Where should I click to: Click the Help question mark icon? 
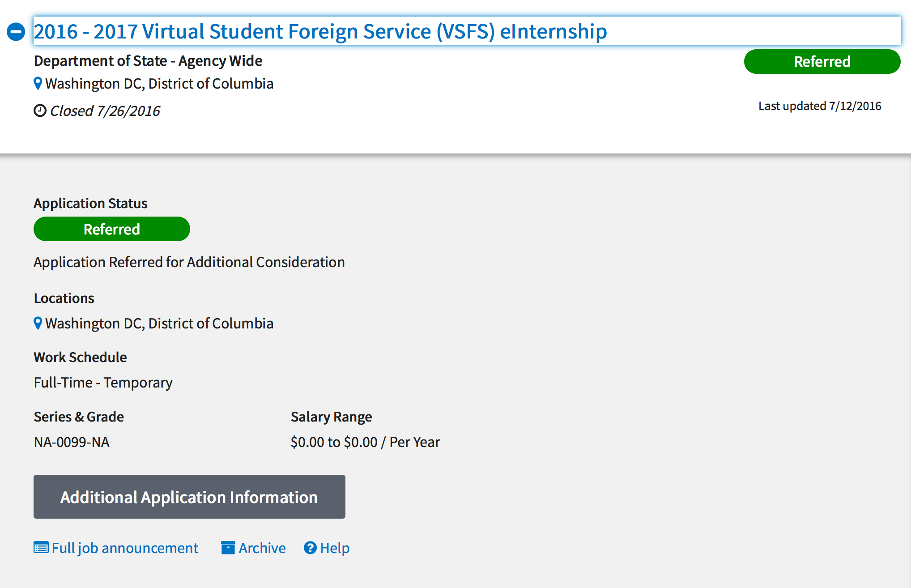[x=310, y=548]
